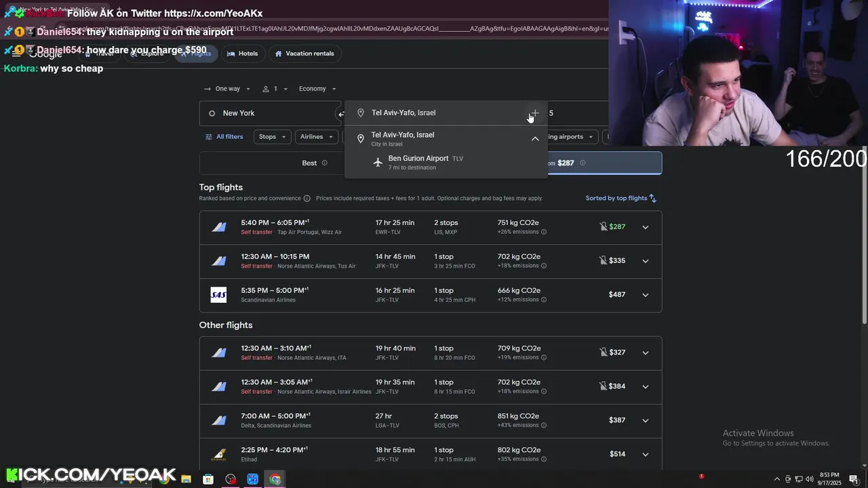Show emissions info for 751 kg CO2e flight

[544, 232]
